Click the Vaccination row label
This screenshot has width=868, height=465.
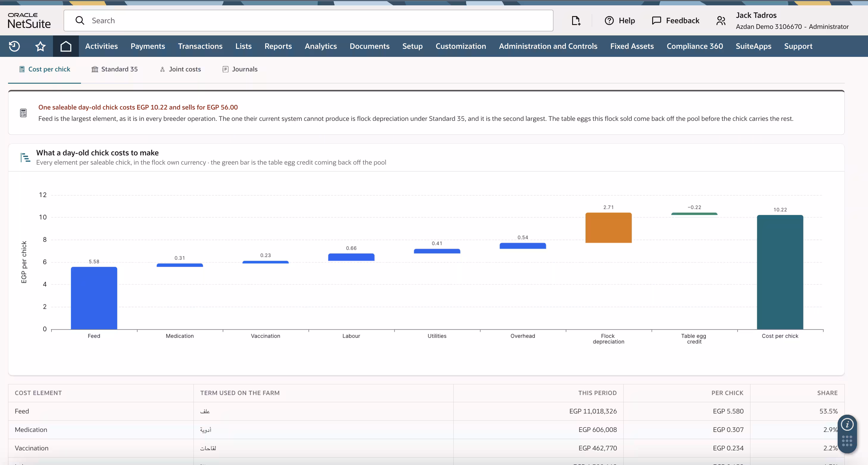point(32,448)
